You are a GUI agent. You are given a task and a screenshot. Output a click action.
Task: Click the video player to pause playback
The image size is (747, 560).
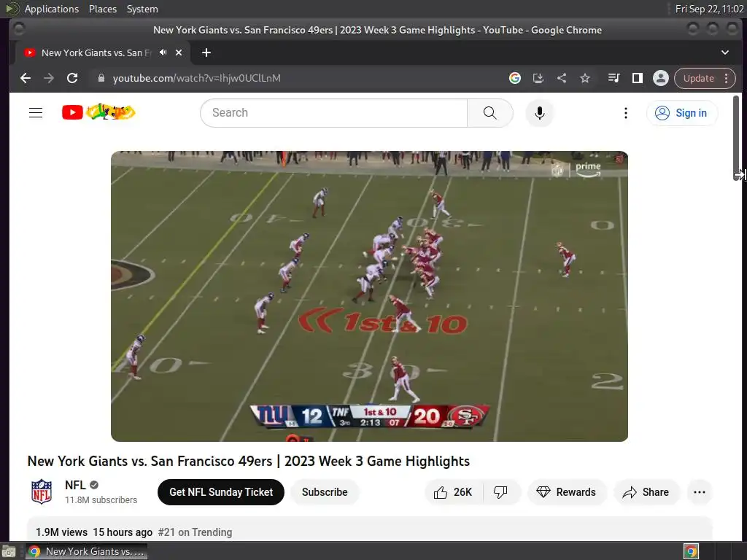(369, 296)
